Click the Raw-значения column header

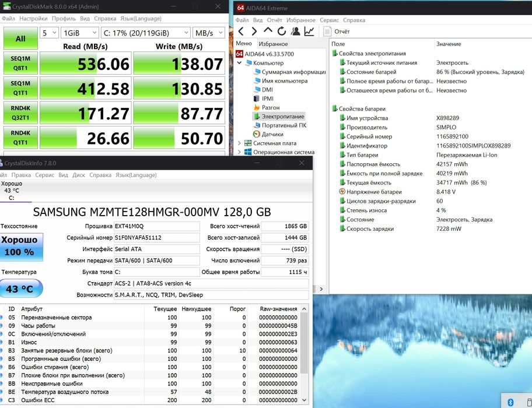[x=278, y=309]
